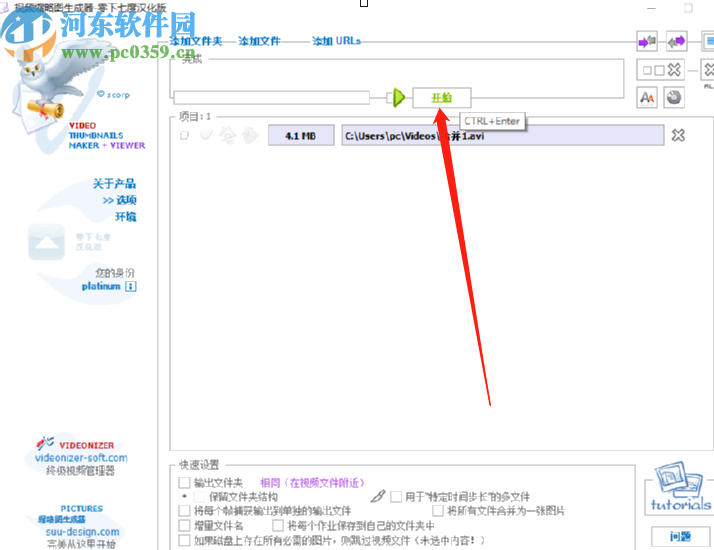Check skip-video-if-pictures-exist option (如果磁盘上...)
The image size is (714, 550).
[184, 540]
